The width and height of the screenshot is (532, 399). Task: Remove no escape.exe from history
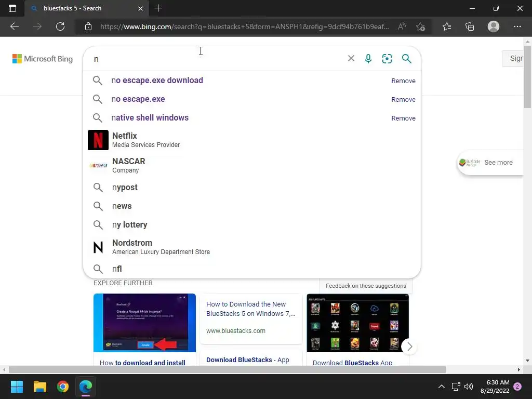click(x=403, y=99)
